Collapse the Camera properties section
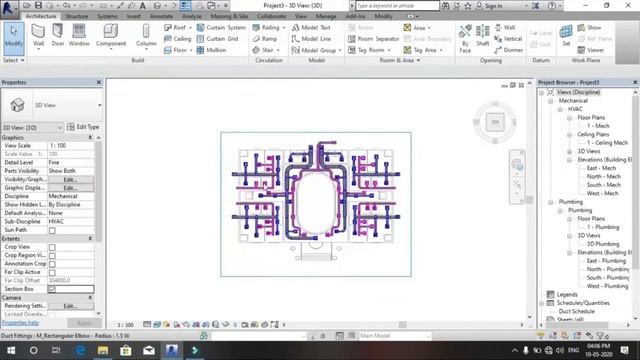 pyautogui.click(x=90, y=298)
